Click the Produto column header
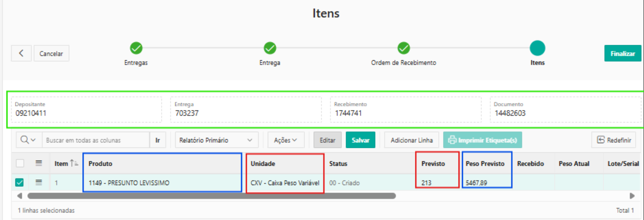 click(100, 163)
